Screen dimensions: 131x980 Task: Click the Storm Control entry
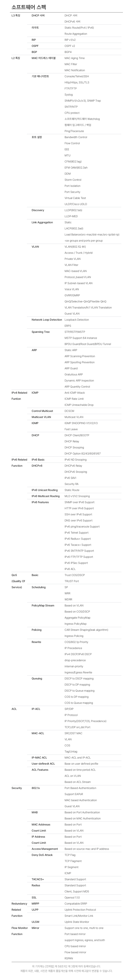[x=73, y=180]
